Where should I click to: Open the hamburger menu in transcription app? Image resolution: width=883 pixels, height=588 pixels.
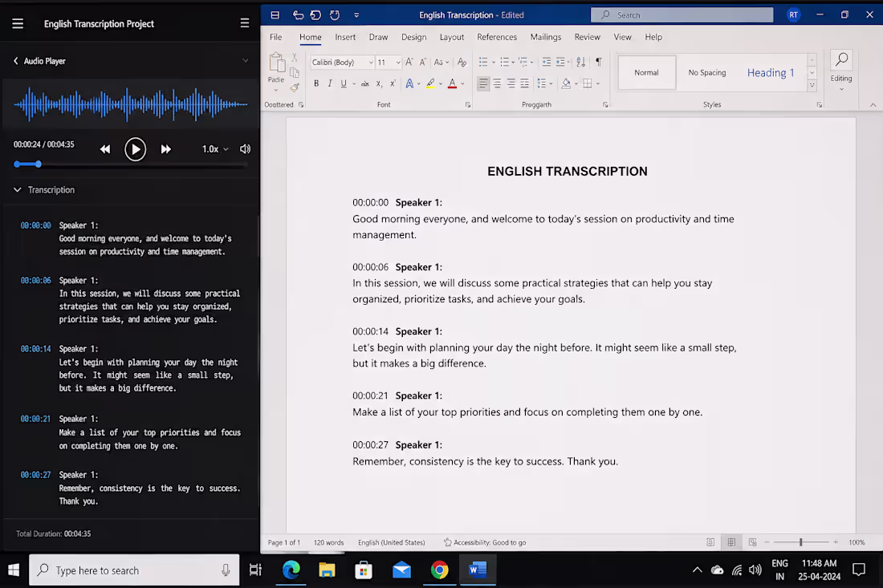pyautogui.click(x=18, y=23)
